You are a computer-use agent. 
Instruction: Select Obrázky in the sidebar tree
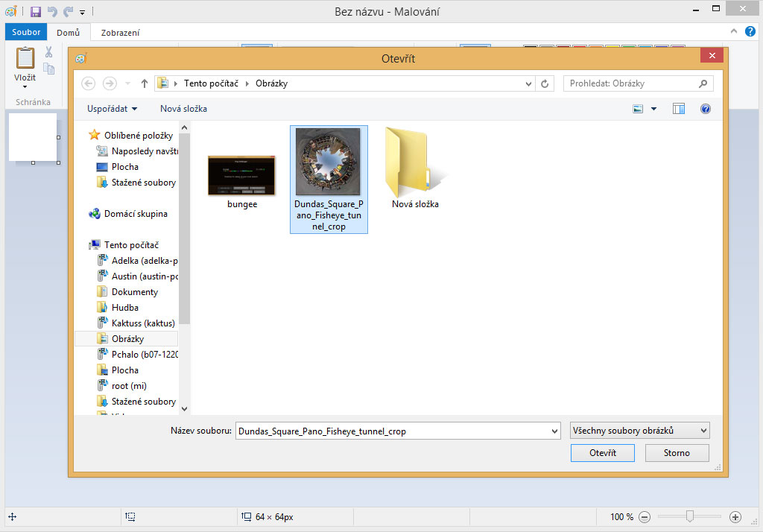pyautogui.click(x=127, y=338)
